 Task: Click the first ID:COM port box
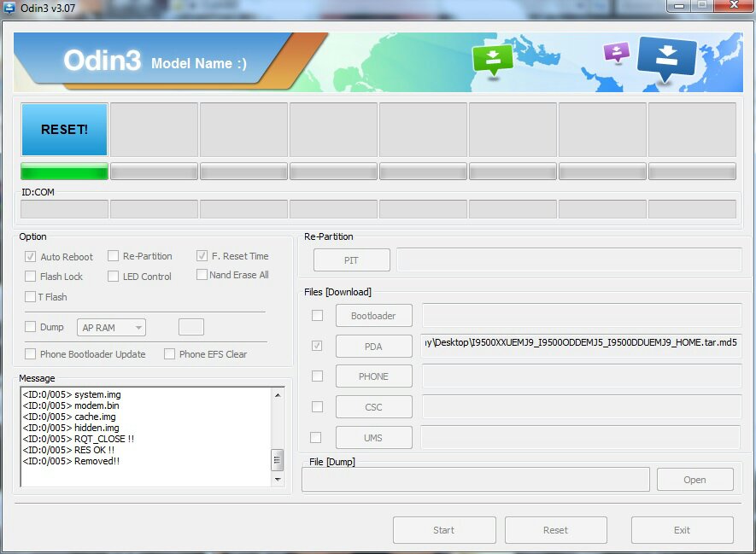click(x=64, y=209)
